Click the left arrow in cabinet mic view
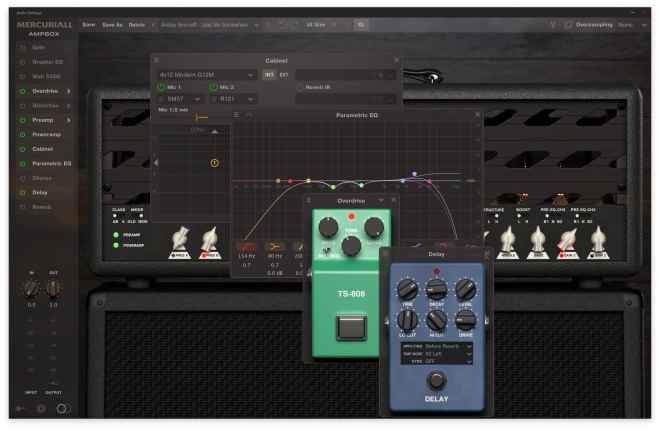Image resolution: width=660 pixels, height=429 pixels. 156,163
